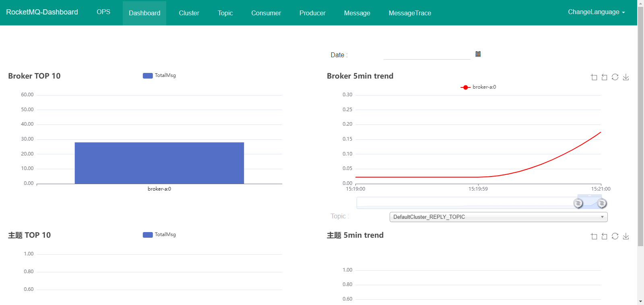Go to the MessageTrace tab
The image size is (644, 305).
[410, 13]
